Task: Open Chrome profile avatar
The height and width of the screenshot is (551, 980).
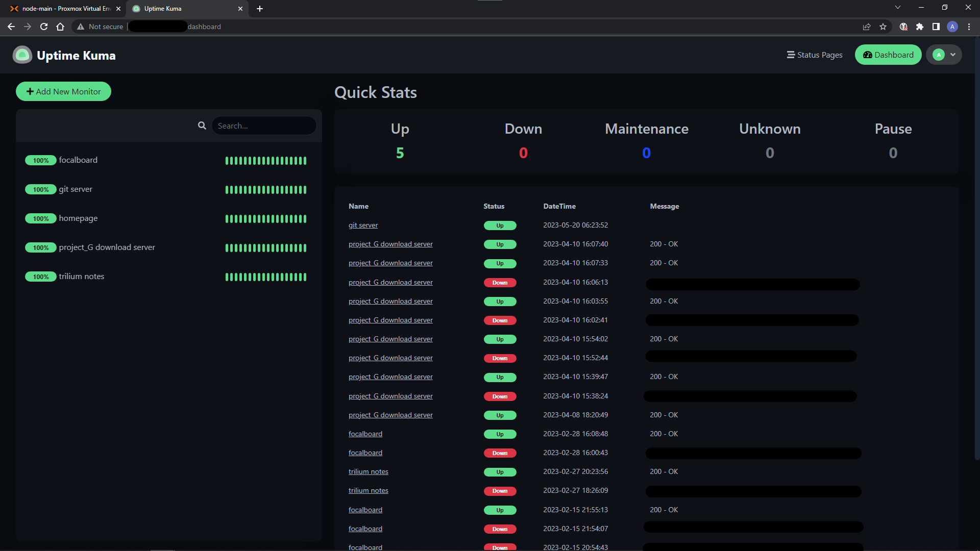Action: click(x=952, y=27)
